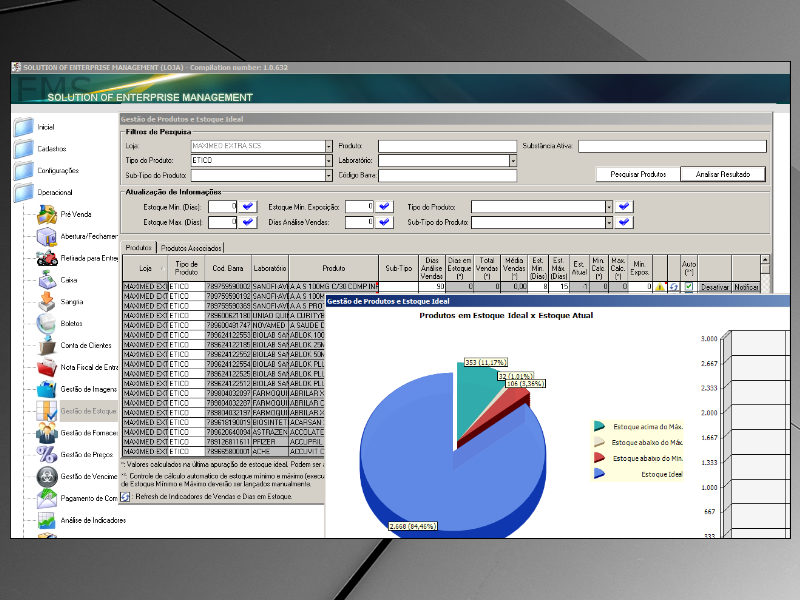Click the 2.668 (84,46%) pie label
Screen dimensions: 800x600
coord(413,526)
